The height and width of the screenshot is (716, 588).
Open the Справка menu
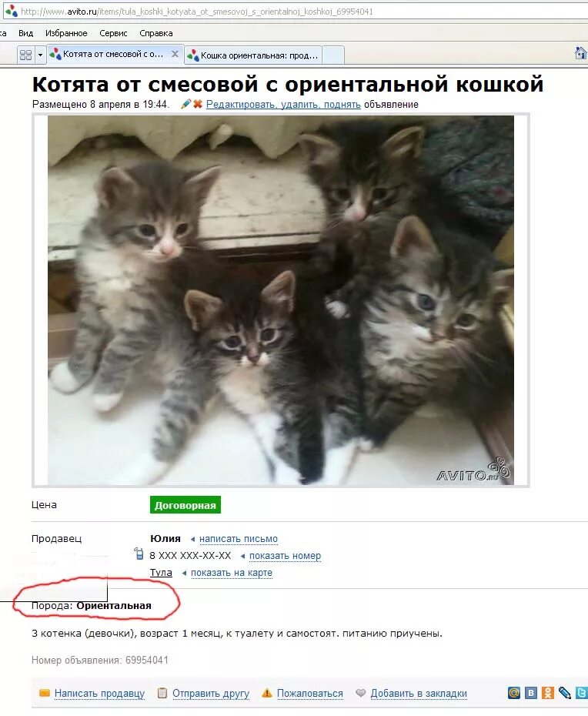pos(156,33)
